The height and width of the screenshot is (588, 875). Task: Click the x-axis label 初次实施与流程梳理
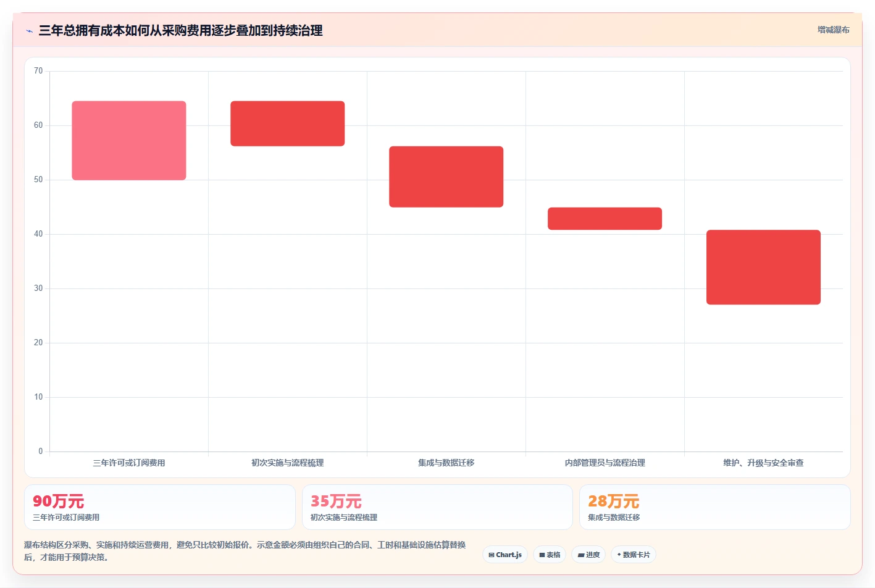pyautogui.click(x=288, y=463)
